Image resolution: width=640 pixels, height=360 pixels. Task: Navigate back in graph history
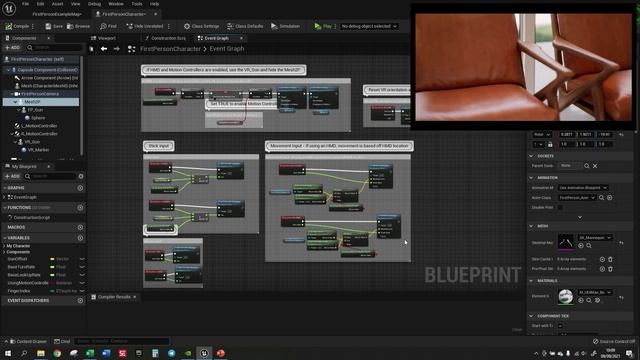[104, 49]
